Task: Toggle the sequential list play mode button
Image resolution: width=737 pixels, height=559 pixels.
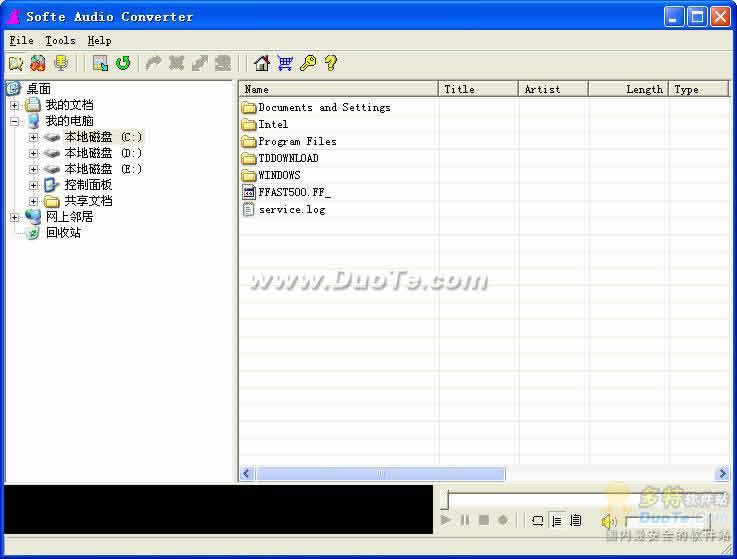Action: click(557, 520)
